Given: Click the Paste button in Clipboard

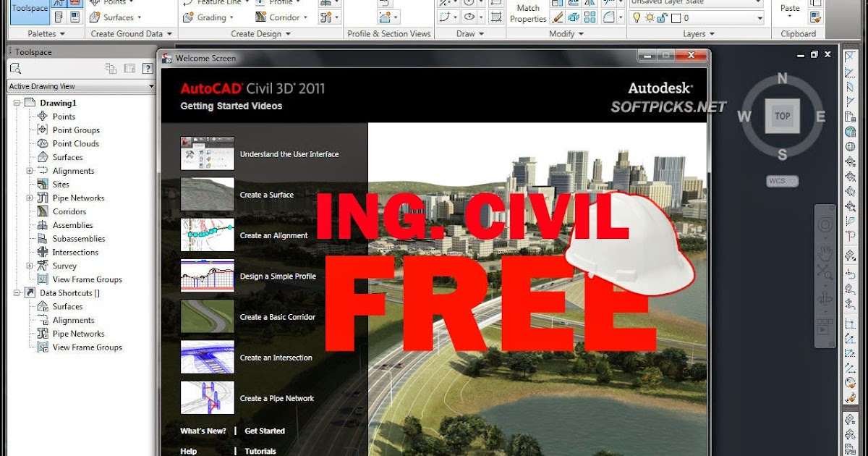Looking at the screenshot, I should coord(791,10).
